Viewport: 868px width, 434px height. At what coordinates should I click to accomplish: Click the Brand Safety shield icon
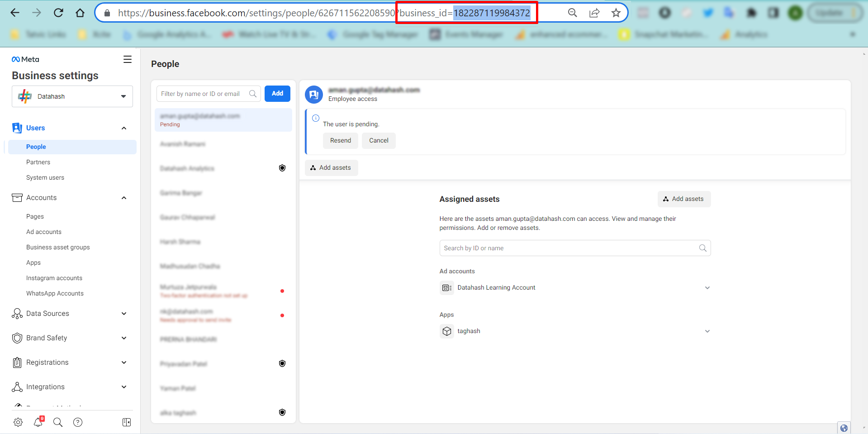click(x=17, y=338)
